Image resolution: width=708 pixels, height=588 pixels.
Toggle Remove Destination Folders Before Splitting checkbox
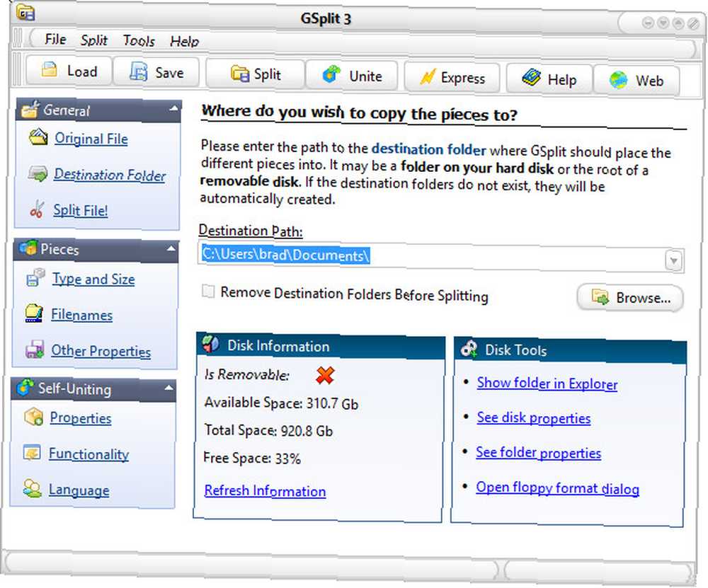click(208, 291)
